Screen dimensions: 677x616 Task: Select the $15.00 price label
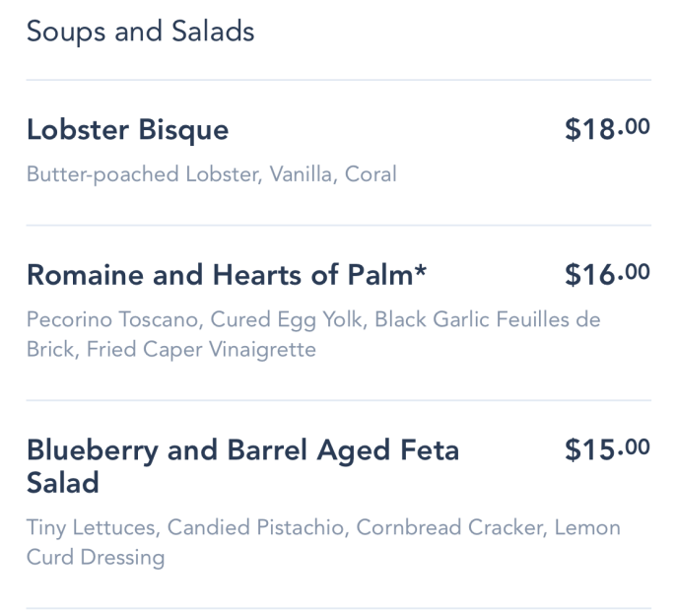(607, 449)
